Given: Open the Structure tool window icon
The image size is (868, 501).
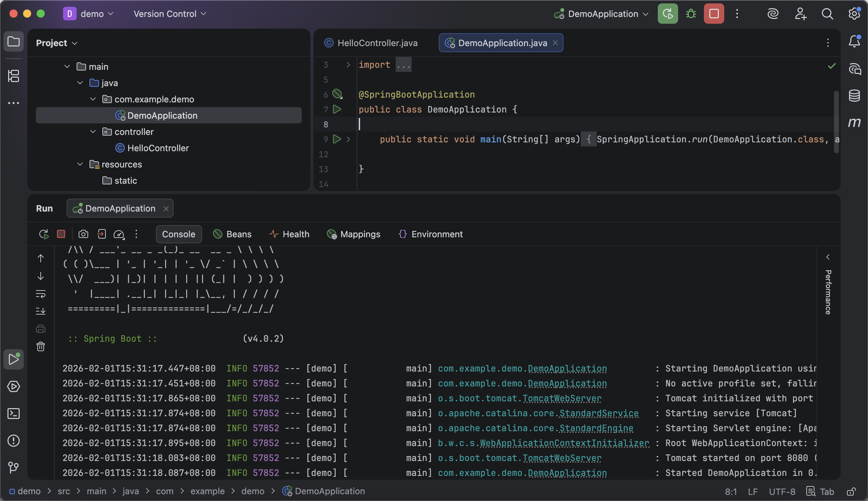Looking at the screenshot, I should tap(14, 76).
